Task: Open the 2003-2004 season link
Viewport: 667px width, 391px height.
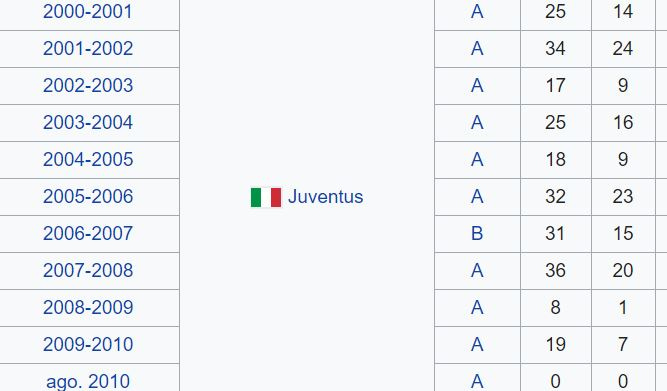Action: [88, 123]
